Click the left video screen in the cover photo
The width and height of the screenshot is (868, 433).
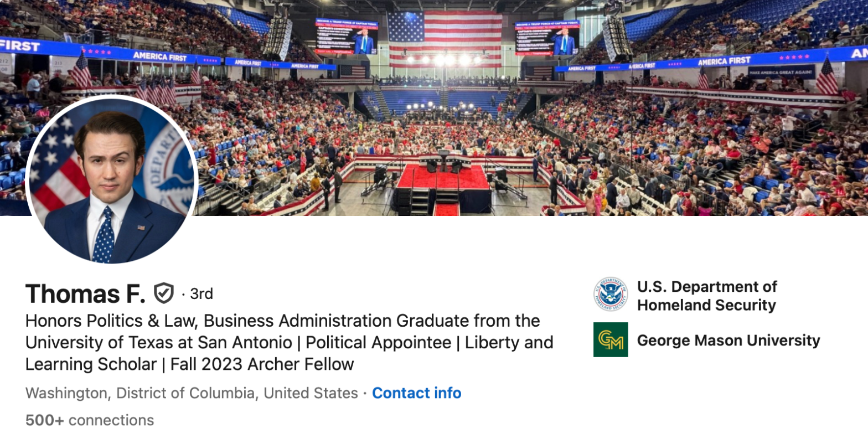(347, 37)
